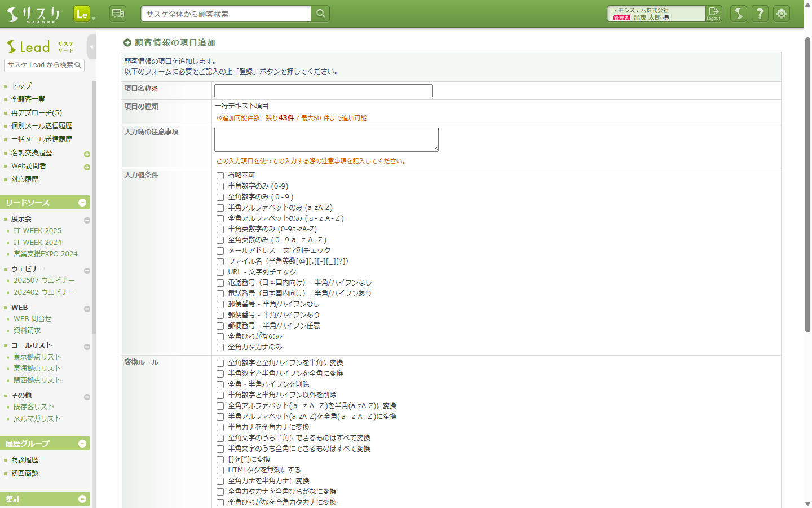Collapse the 展示会 lead source group

click(86, 219)
